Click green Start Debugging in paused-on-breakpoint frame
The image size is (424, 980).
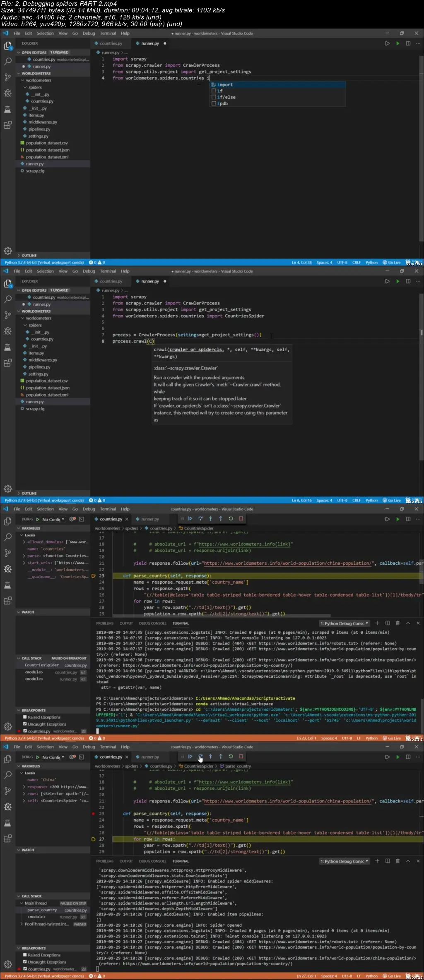pos(38,519)
